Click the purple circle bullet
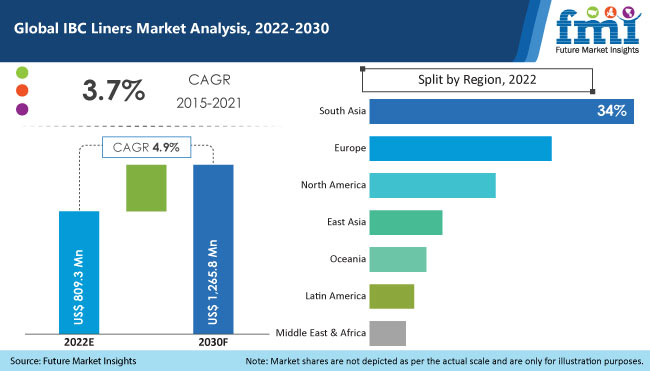This screenshot has width=650, height=371. (22, 109)
